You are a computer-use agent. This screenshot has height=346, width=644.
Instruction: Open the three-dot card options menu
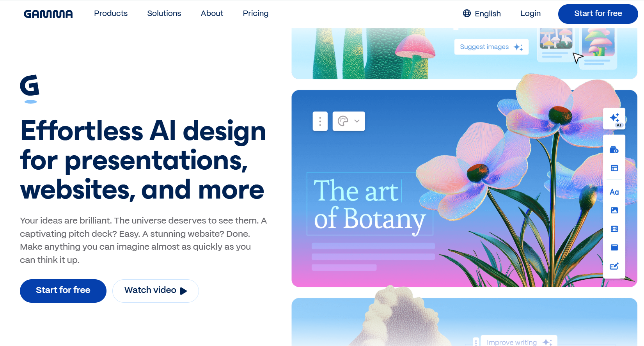[320, 121]
